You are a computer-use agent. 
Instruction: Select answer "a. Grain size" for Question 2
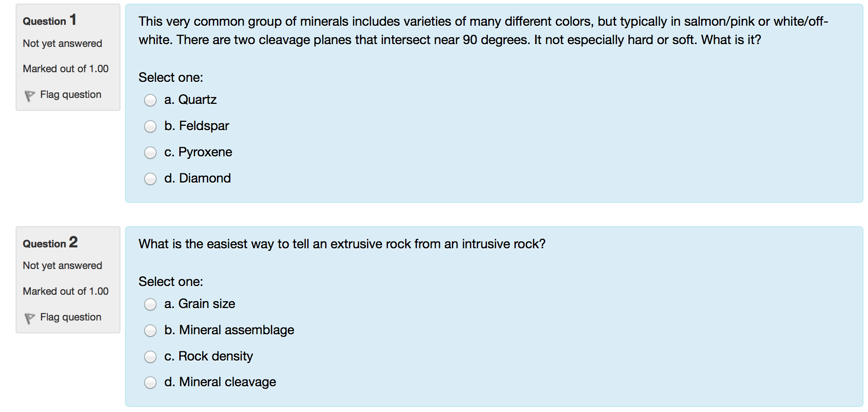click(x=150, y=304)
